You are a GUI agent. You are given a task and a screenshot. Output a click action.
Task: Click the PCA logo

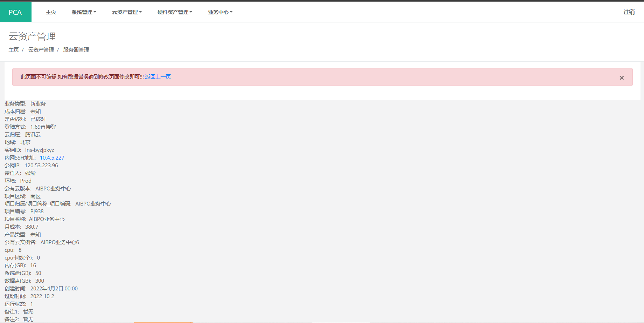pyautogui.click(x=15, y=12)
